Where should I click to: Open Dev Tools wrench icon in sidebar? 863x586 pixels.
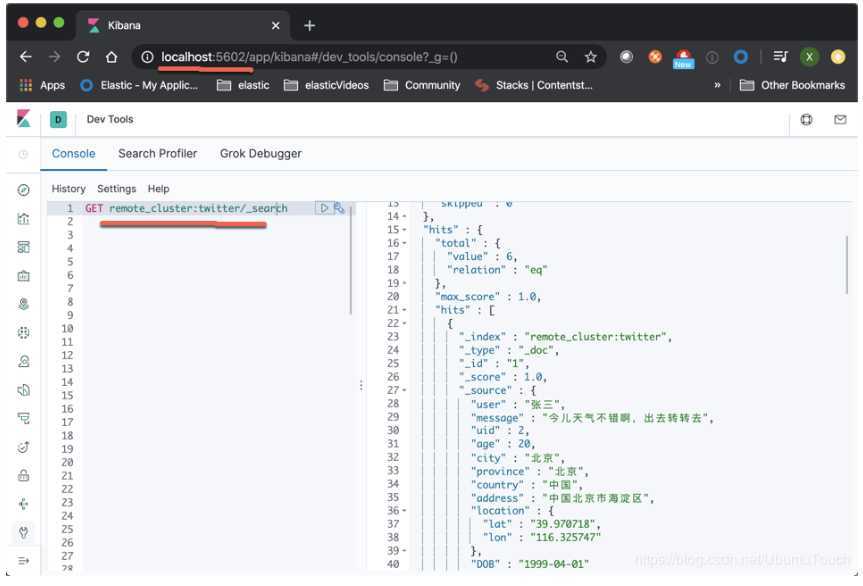coord(24,533)
